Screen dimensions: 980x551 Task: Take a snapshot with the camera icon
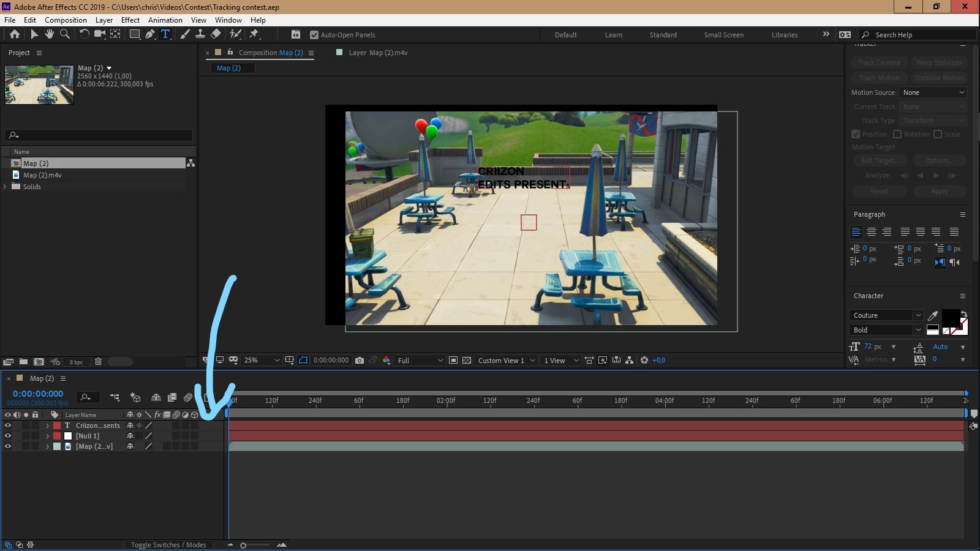tap(360, 360)
